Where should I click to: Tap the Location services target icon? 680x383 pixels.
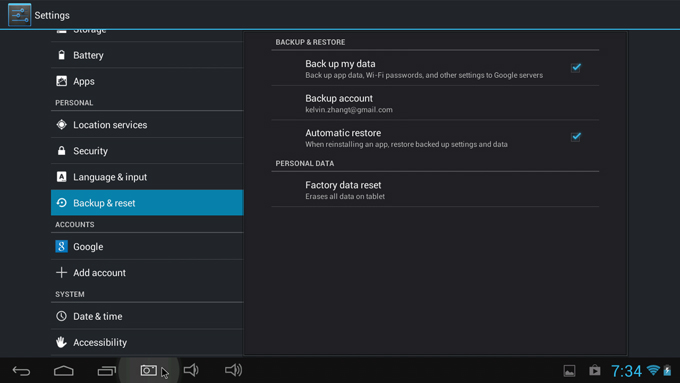click(62, 124)
